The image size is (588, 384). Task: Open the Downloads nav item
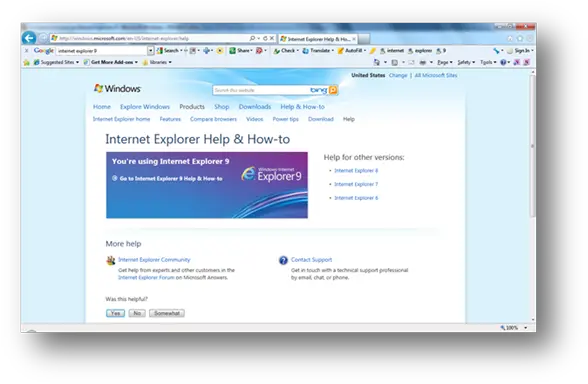click(255, 107)
